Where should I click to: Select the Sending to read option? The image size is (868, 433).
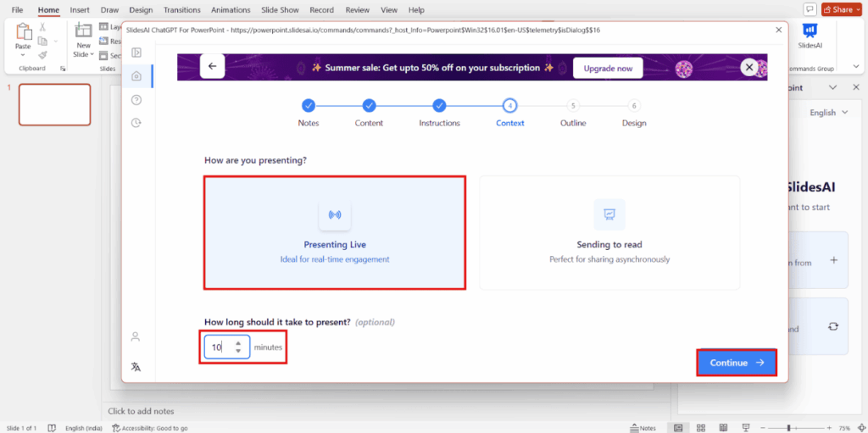click(x=609, y=233)
